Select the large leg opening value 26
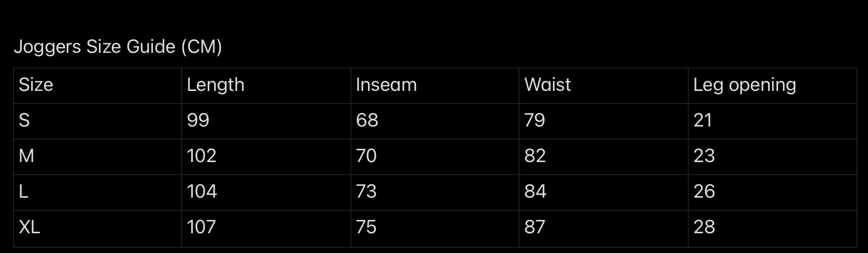 point(704,192)
